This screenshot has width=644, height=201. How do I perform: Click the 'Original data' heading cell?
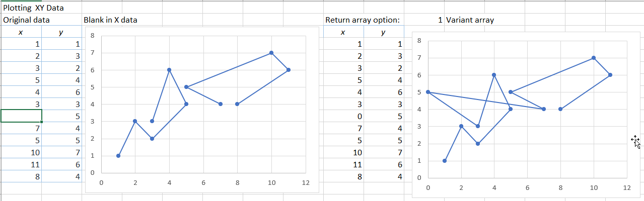(26, 20)
